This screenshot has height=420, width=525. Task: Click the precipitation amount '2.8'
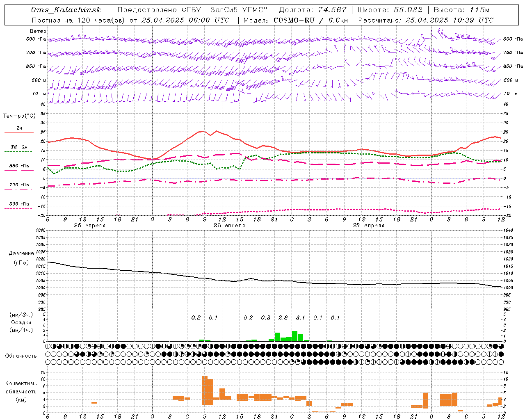283,317
